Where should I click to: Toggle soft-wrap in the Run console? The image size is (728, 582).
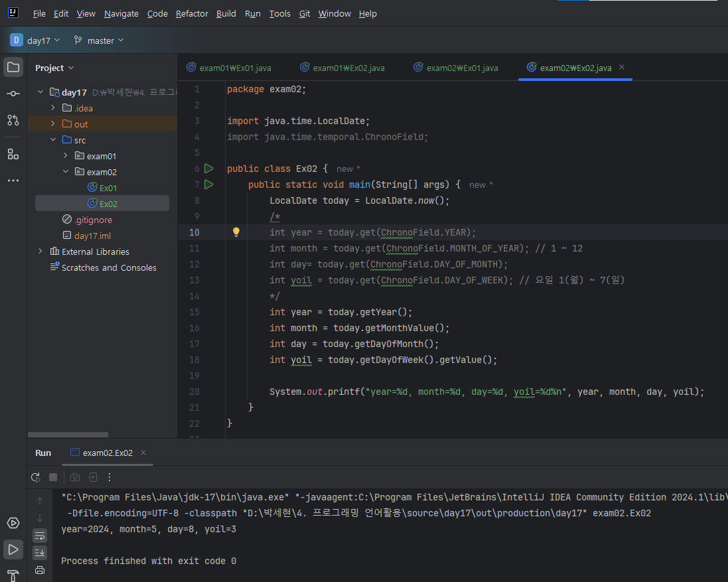coord(40,536)
